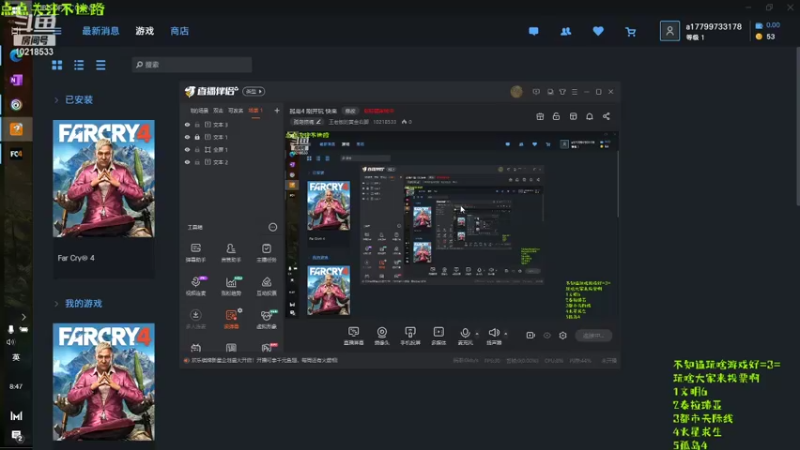This screenshot has height=450, width=800.
Task: Collapse the 我的游戏 section
Action: click(56, 304)
